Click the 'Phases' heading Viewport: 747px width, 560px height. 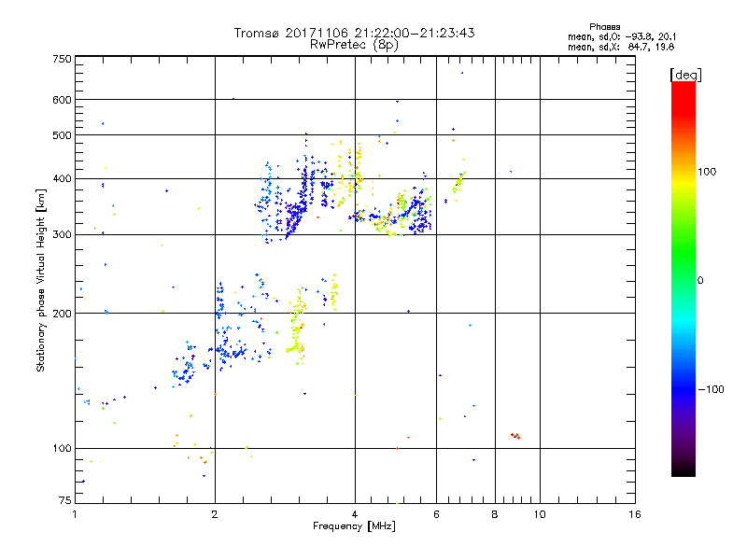coord(604,27)
